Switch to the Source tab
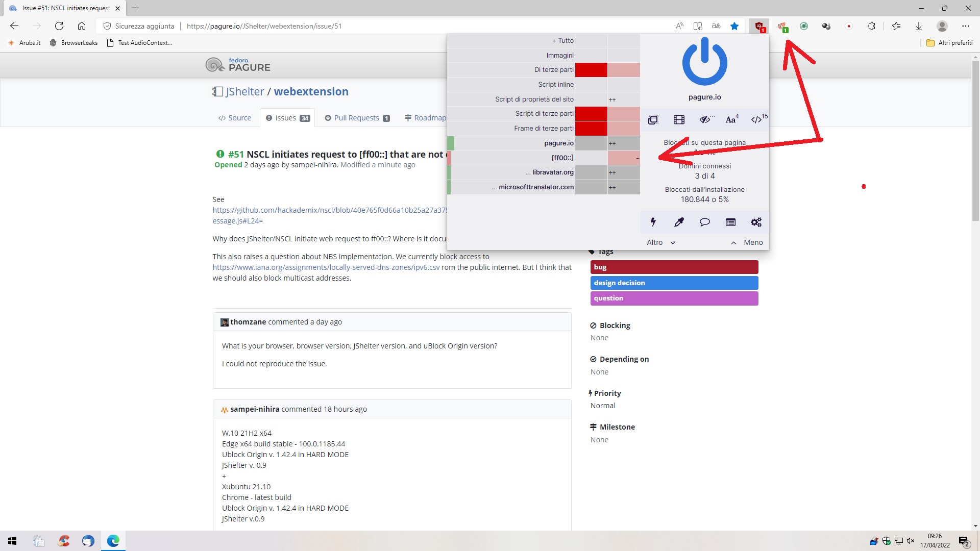 click(x=235, y=118)
